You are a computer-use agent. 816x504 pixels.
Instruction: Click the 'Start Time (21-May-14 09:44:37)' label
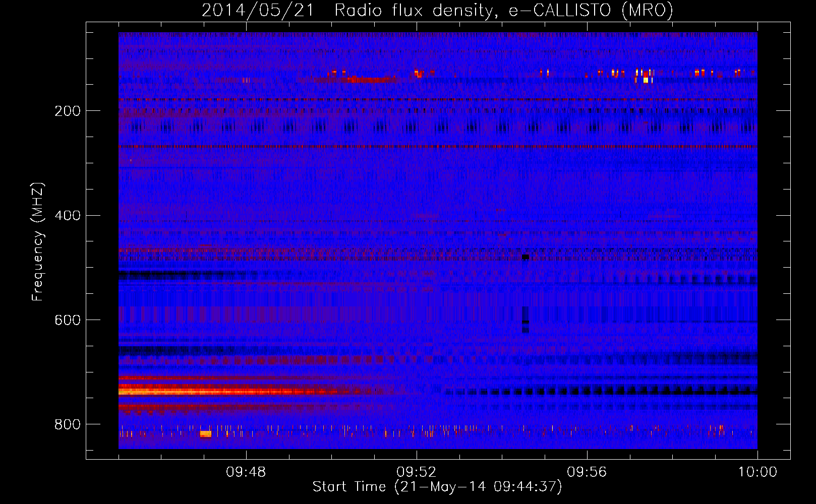point(437,487)
